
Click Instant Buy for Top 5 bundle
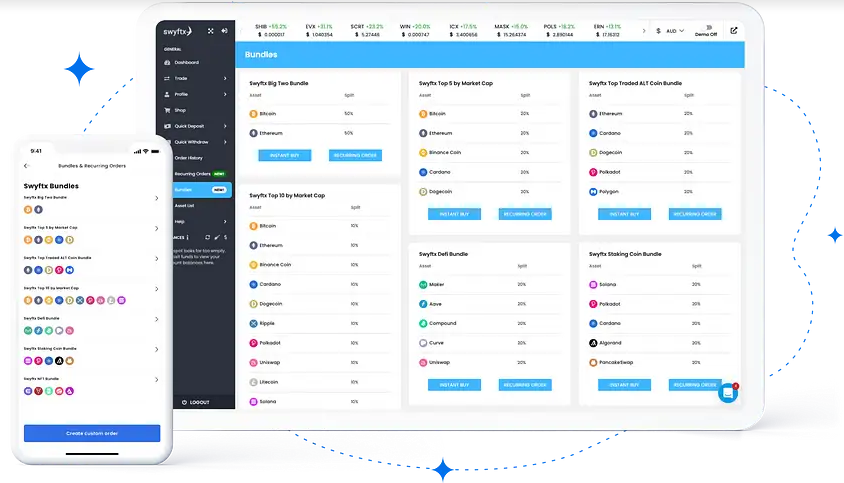(x=454, y=214)
